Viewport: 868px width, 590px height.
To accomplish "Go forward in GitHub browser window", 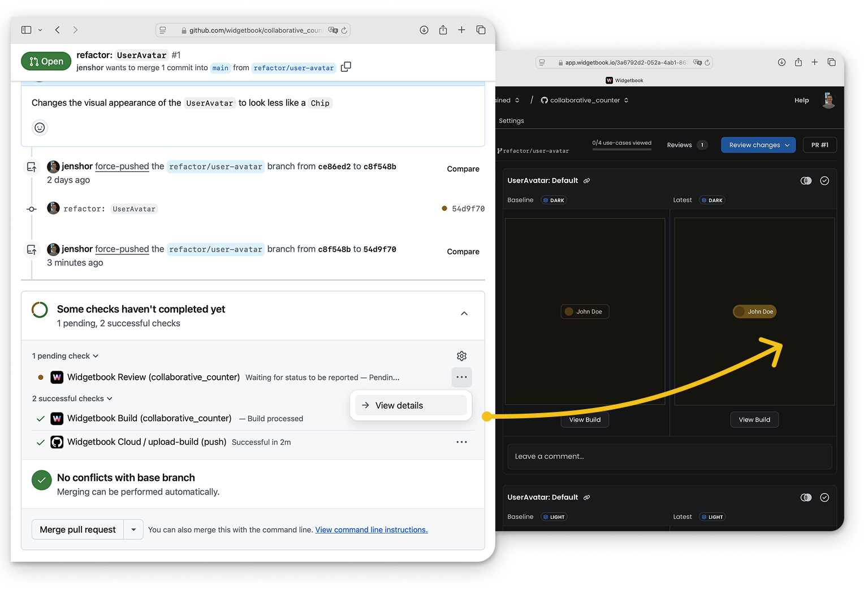I will click(x=75, y=30).
